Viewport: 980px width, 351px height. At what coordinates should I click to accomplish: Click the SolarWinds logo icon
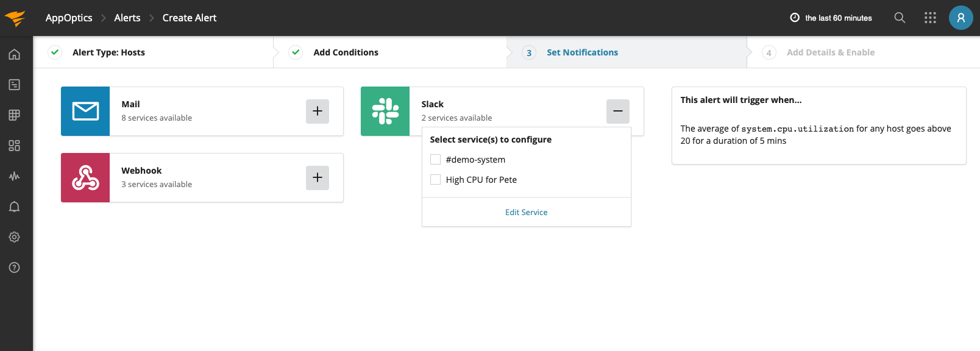pos(15,18)
